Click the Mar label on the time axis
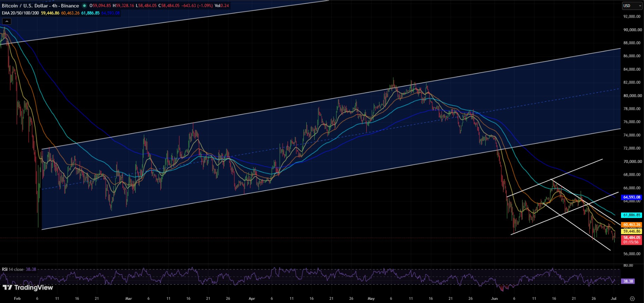The image size is (644, 303). [129, 299]
